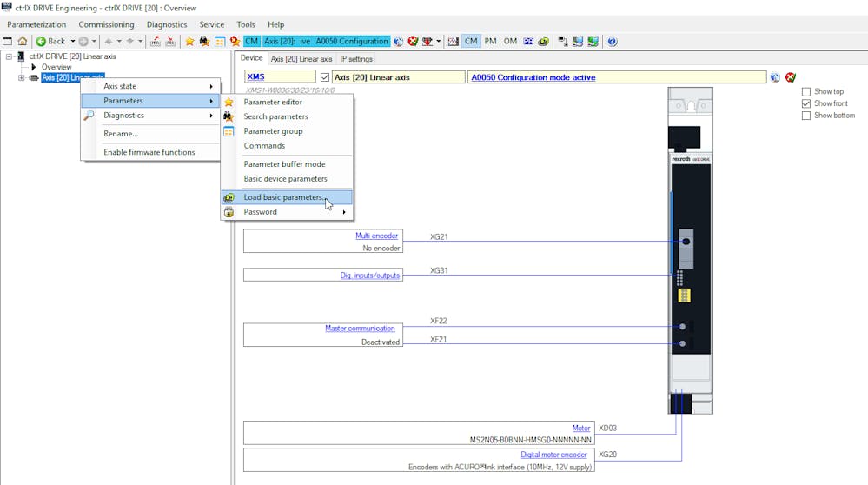Open the Diagnostics menu in the menu bar
Image resolution: width=868 pixels, height=485 pixels.
click(167, 24)
